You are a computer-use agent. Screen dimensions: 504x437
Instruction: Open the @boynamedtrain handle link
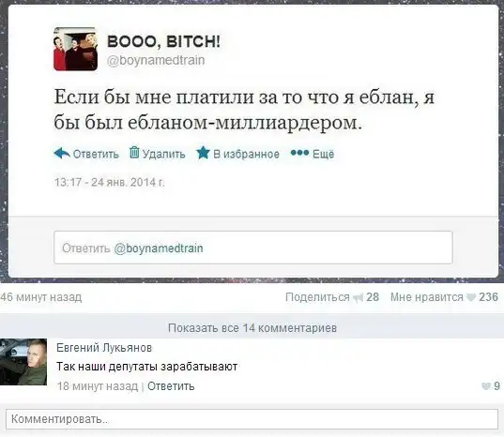click(156, 60)
